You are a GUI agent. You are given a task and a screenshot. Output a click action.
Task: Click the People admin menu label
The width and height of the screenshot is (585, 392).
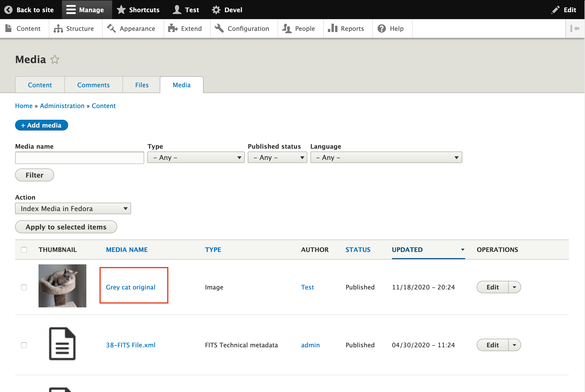click(x=305, y=28)
